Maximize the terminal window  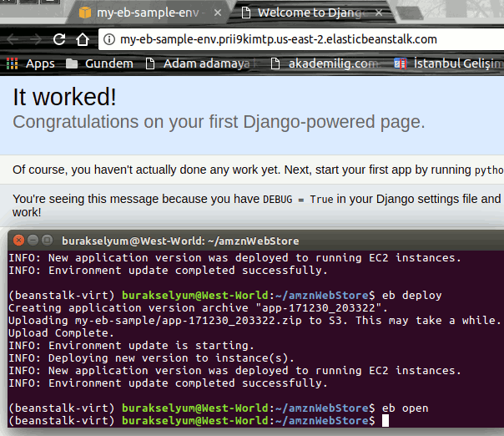(x=47, y=239)
